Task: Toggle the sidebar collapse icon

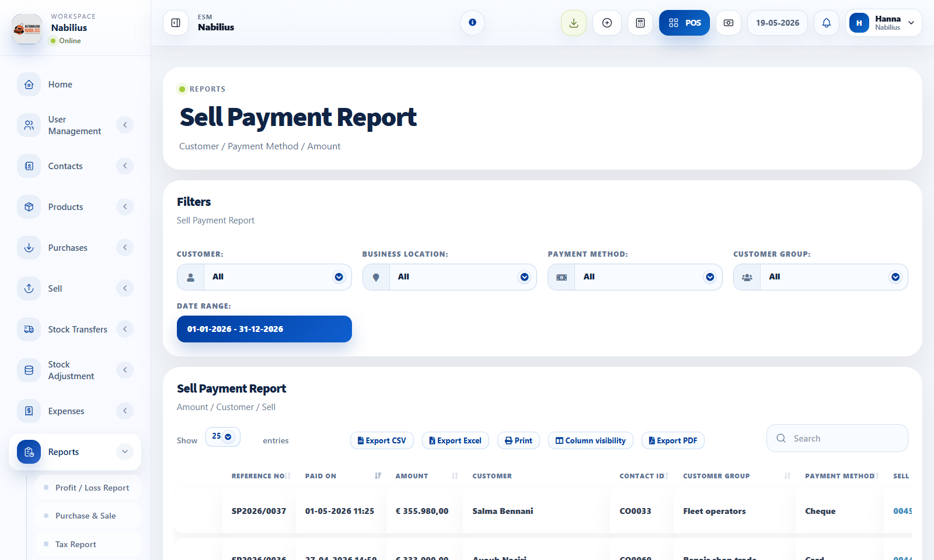Action: pyautogui.click(x=176, y=23)
